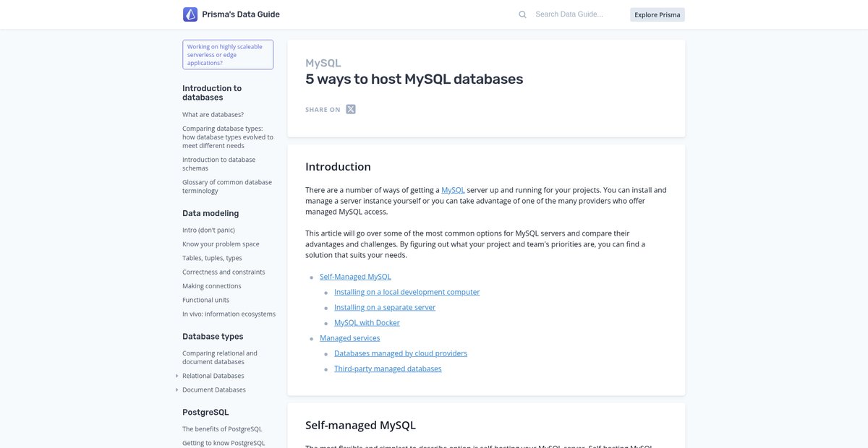This screenshot has height=448, width=868.
Task: Click the gray 'MySQL' category label
Action: pos(323,63)
